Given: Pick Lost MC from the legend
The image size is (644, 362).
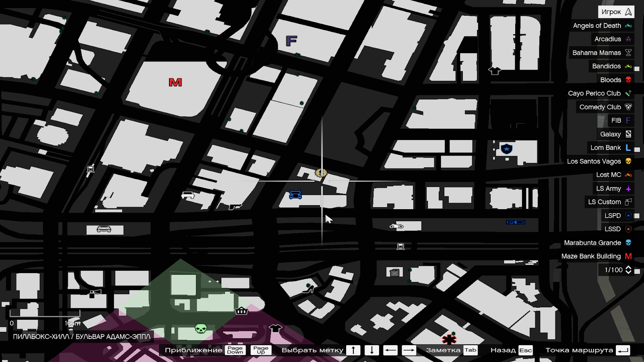Looking at the screenshot, I should pos(613,175).
